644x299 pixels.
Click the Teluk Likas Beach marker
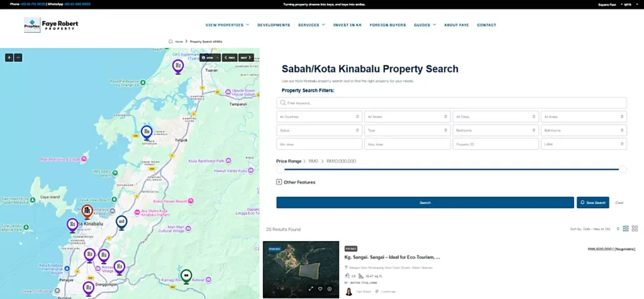pyautogui.click(x=114, y=200)
